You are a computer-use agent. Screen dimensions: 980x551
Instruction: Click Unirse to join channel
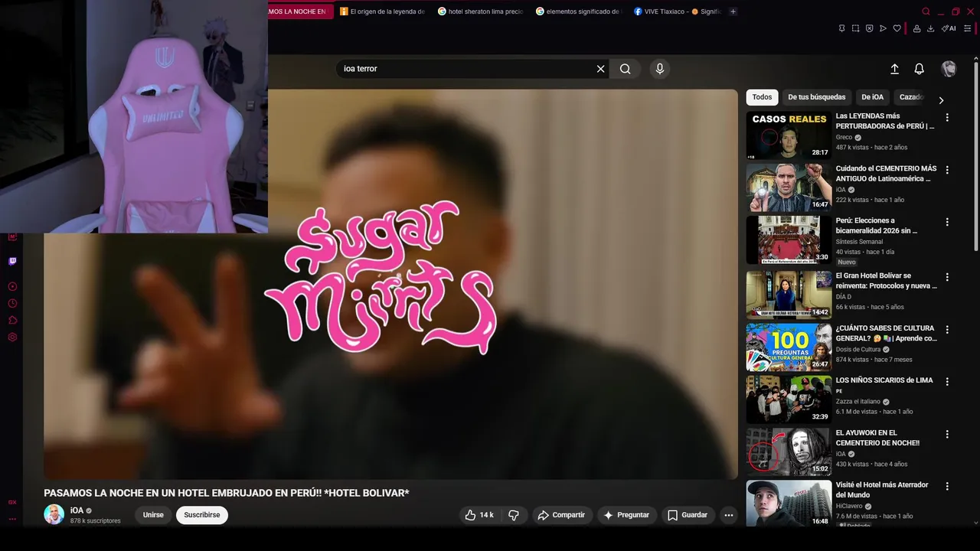[153, 515]
